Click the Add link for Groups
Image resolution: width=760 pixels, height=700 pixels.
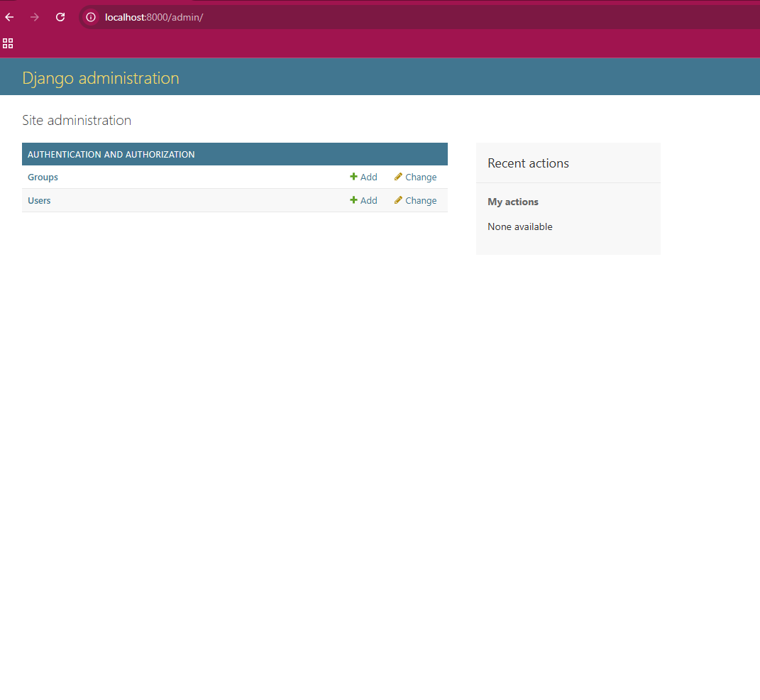(368, 177)
